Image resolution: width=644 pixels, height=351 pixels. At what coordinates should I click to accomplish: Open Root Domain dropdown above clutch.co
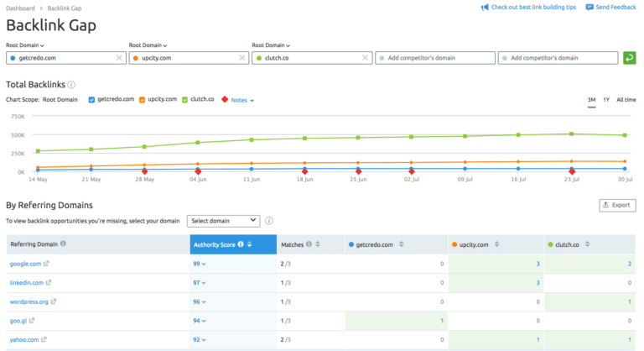click(271, 45)
